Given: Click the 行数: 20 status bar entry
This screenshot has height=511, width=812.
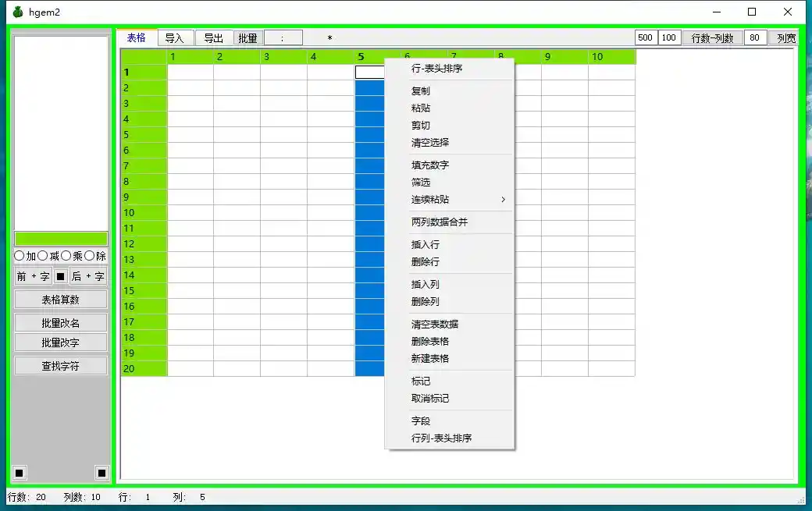Looking at the screenshot, I should (27, 497).
